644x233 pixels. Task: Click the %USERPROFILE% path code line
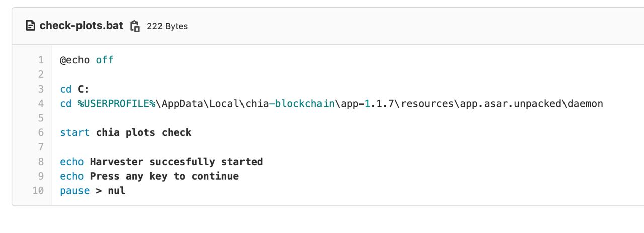click(332, 104)
